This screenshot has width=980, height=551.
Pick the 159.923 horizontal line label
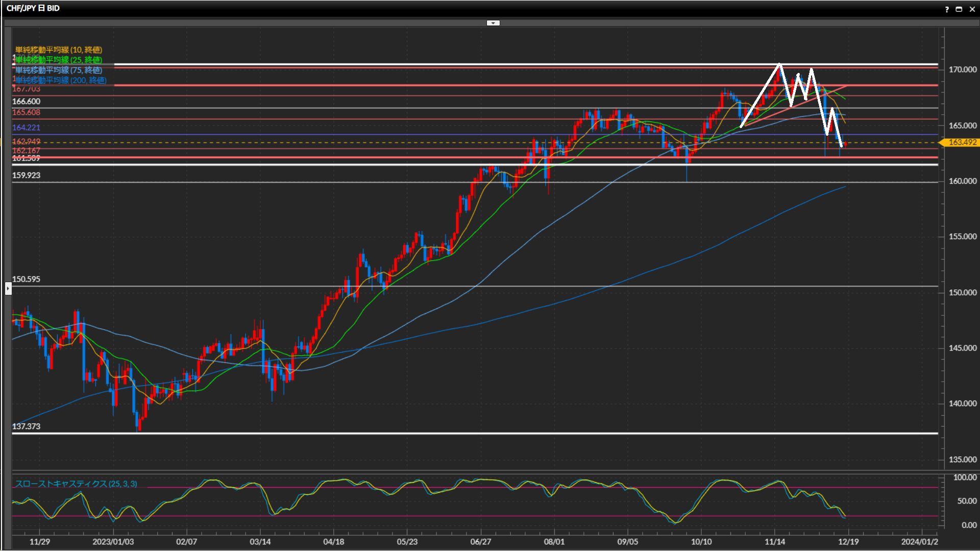(26, 175)
